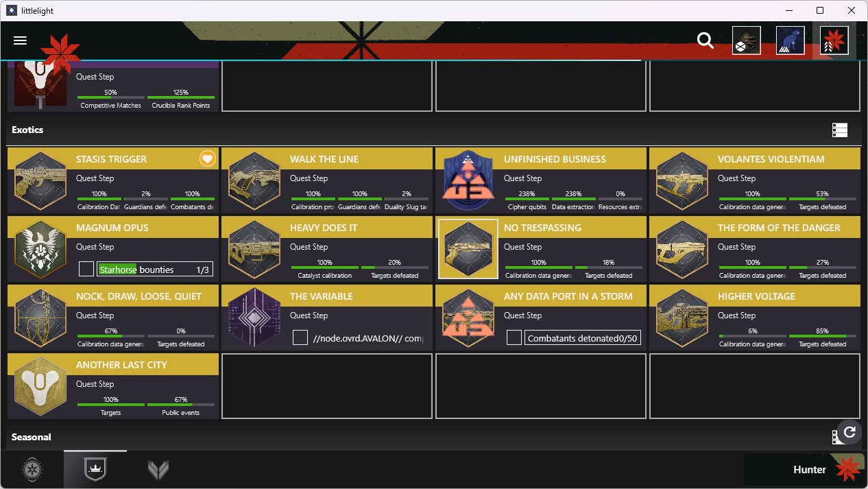Open the Higher Voltage weapon icon
The width and height of the screenshot is (868, 489).
tap(682, 318)
